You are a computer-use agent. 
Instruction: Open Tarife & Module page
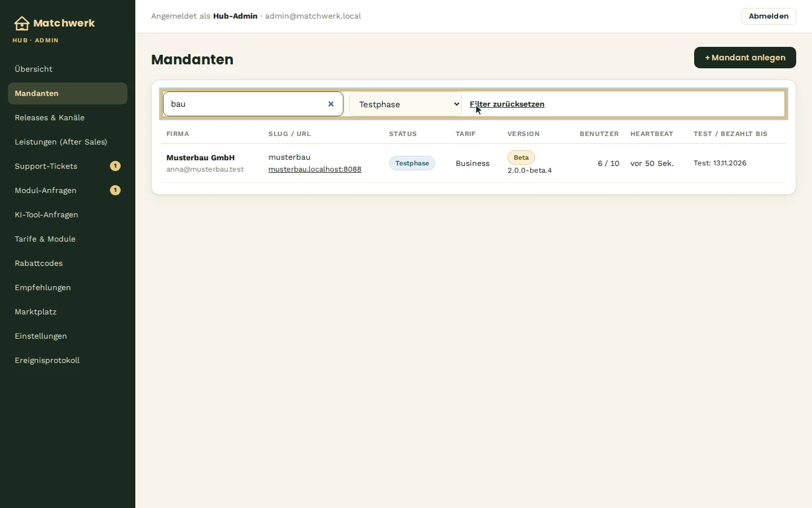[68, 239]
